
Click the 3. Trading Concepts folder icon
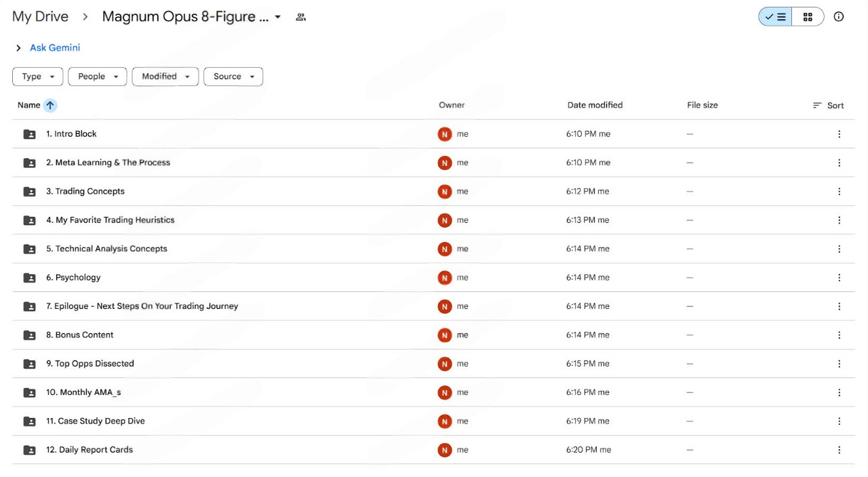coord(30,192)
